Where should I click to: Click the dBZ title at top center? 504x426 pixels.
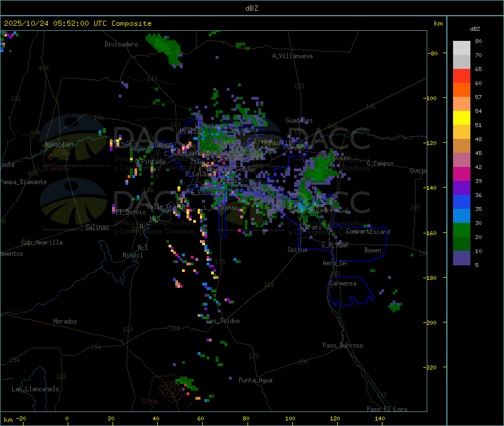[251, 8]
